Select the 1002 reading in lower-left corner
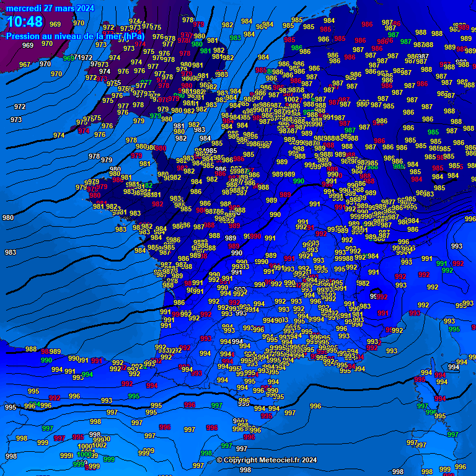 tap(99, 445)
